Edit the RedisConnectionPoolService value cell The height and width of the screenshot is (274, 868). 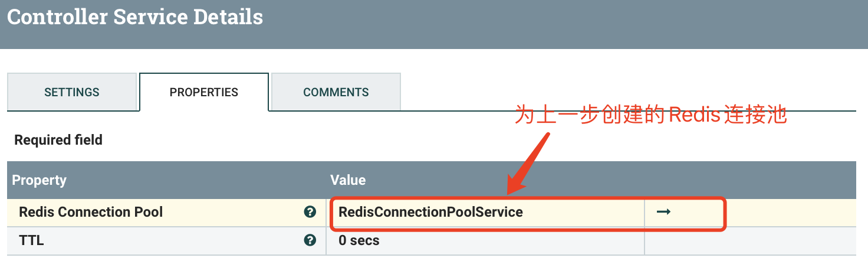(485, 213)
